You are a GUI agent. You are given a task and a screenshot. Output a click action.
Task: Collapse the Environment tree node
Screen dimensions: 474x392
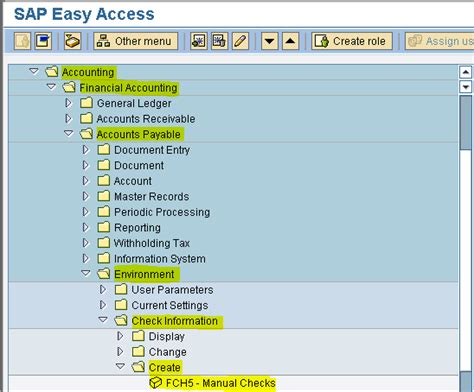coord(86,273)
